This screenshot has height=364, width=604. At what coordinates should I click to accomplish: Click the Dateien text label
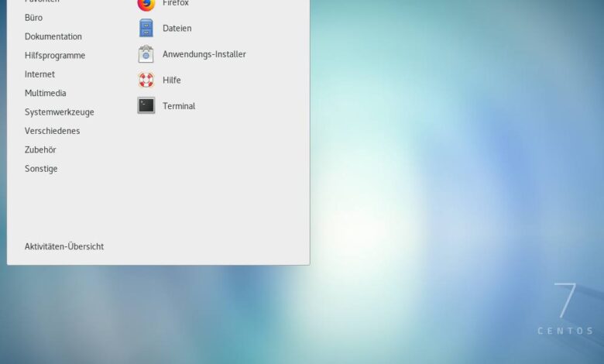[x=177, y=29]
